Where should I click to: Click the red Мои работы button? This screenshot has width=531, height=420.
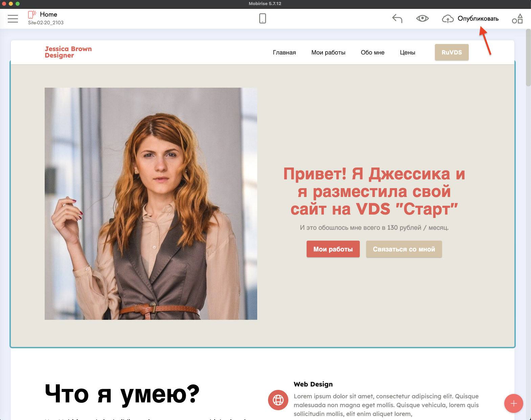[333, 249]
